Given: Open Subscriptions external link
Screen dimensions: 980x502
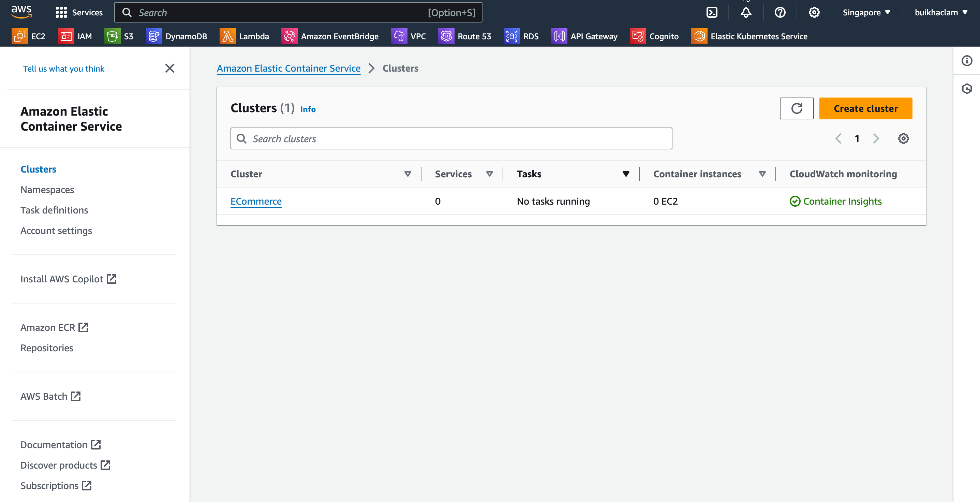Looking at the screenshot, I should (56, 486).
